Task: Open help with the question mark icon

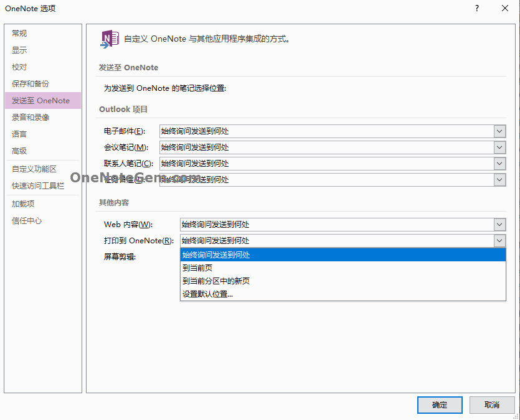Action: coord(477,8)
